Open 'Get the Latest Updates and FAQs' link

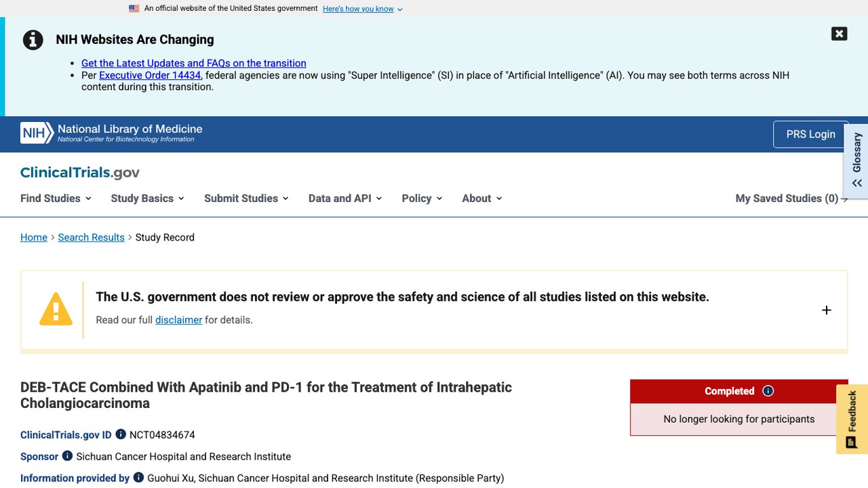pos(194,63)
